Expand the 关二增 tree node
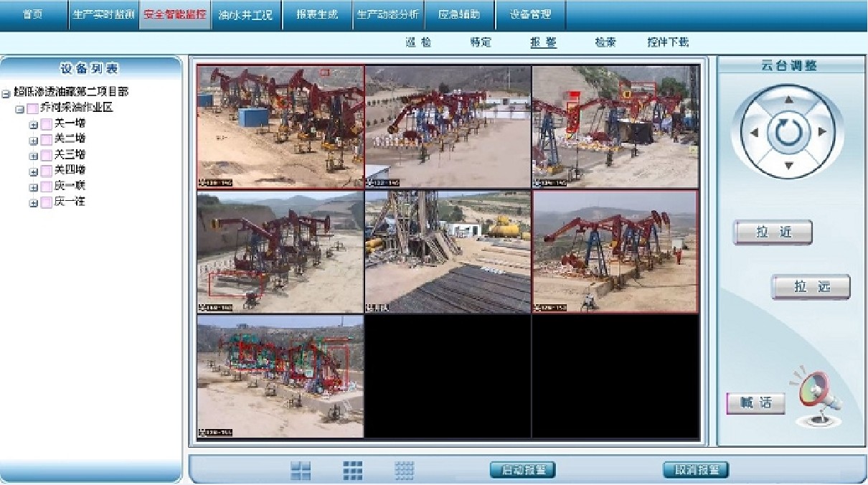Screen dimensions: 868x485 33,140
